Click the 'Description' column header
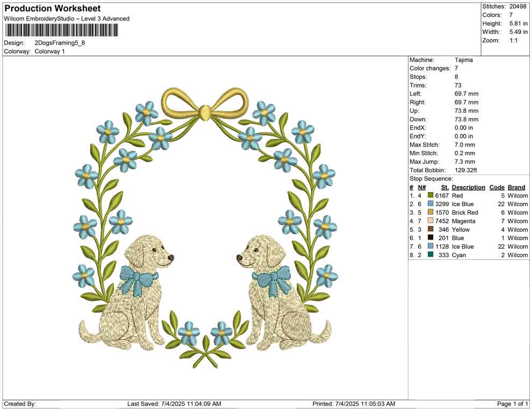 469,187
